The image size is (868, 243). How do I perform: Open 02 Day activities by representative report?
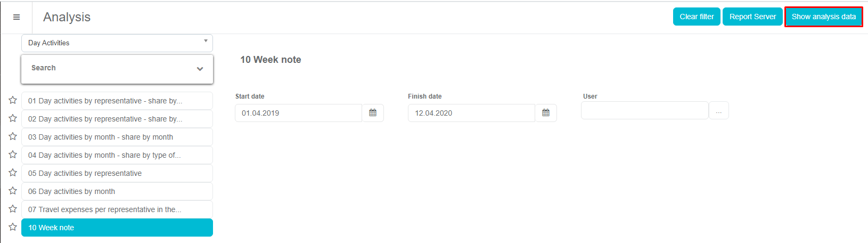click(x=117, y=119)
